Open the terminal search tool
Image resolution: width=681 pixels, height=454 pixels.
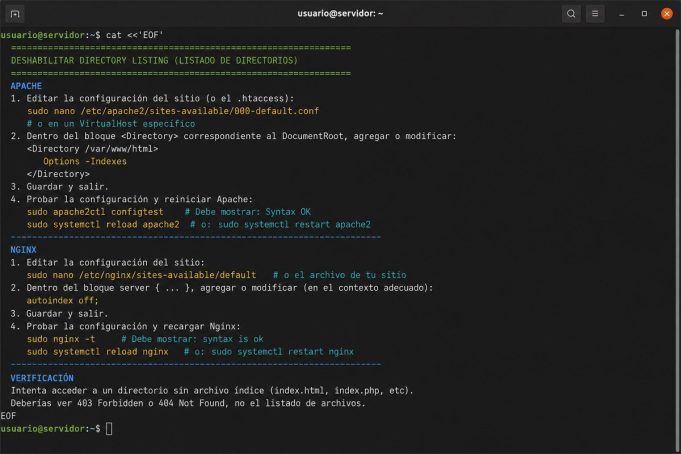(571, 14)
